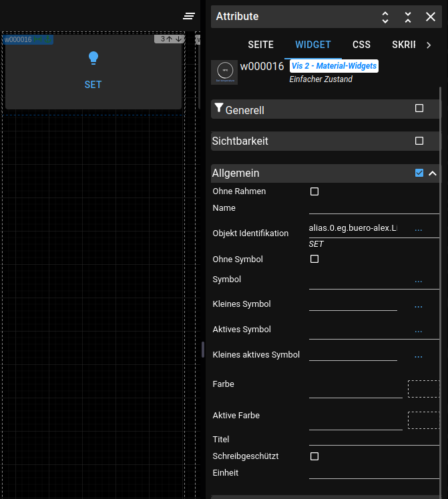Enable the Ohne Rahmen checkbox

pyautogui.click(x=314, y=191)
